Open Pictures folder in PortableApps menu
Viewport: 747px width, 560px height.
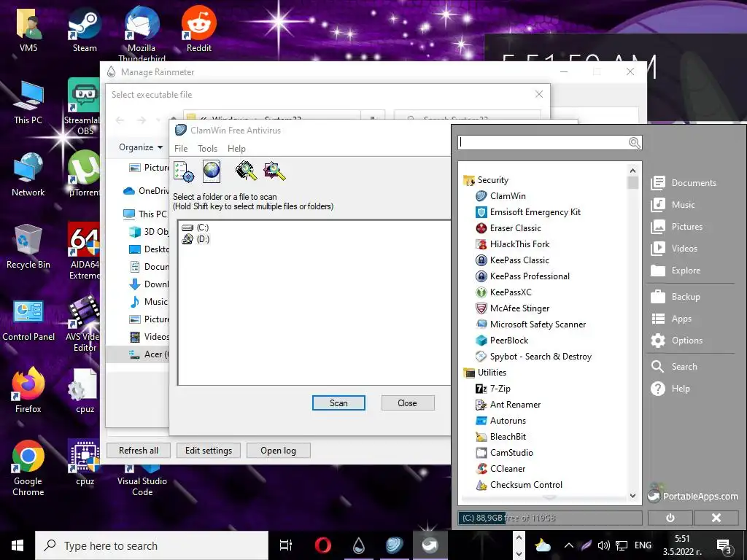(x=676, y=227)
